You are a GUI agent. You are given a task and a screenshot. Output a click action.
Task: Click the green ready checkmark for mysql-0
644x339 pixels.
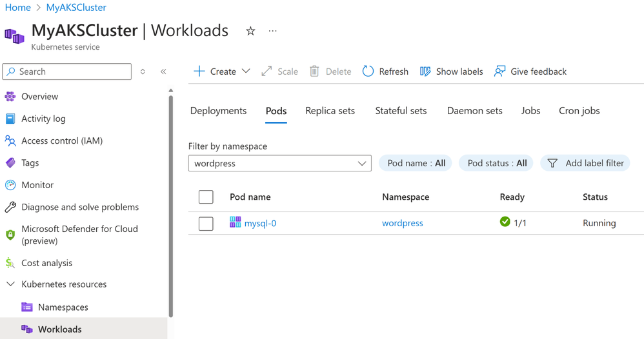pyautogui.click(x=505, y=222)
